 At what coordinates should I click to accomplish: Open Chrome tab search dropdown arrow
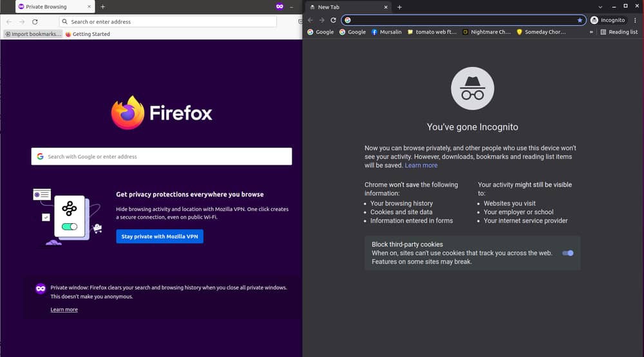[600, 7]
